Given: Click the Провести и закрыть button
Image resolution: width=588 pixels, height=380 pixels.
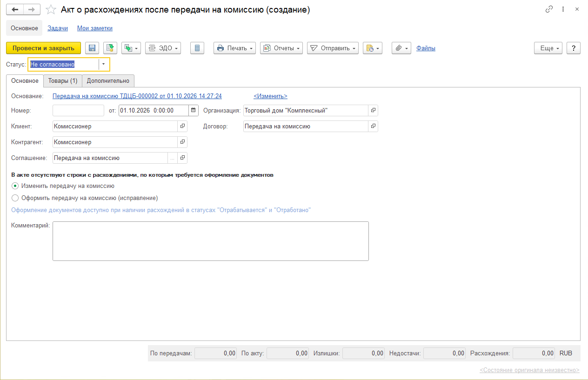Looking at the screenshot, I should click(44, 48).
